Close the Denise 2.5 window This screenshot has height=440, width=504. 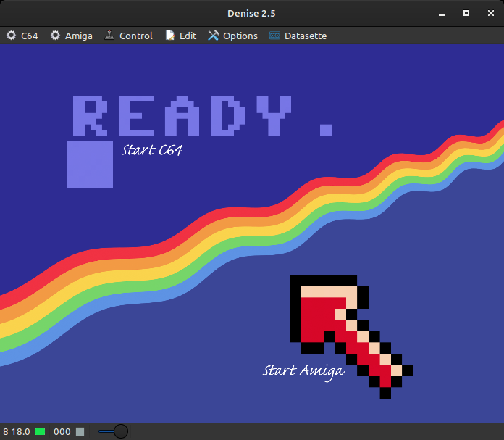490,13
